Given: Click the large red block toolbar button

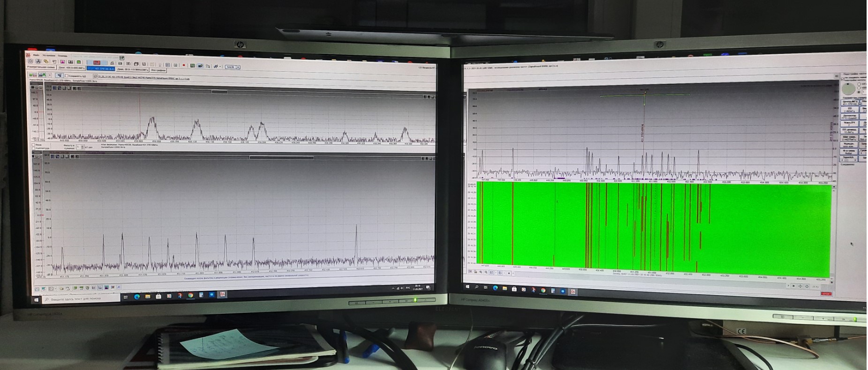Looking at the screenshot, I should pos(97,62).
